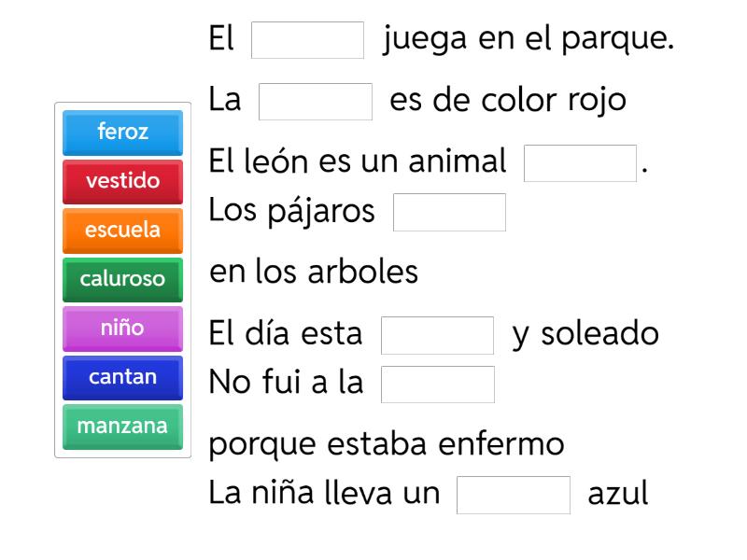Screen dimensions: 747x560
Task: Click the text "es de color rojo"
Action: (509, 99)
